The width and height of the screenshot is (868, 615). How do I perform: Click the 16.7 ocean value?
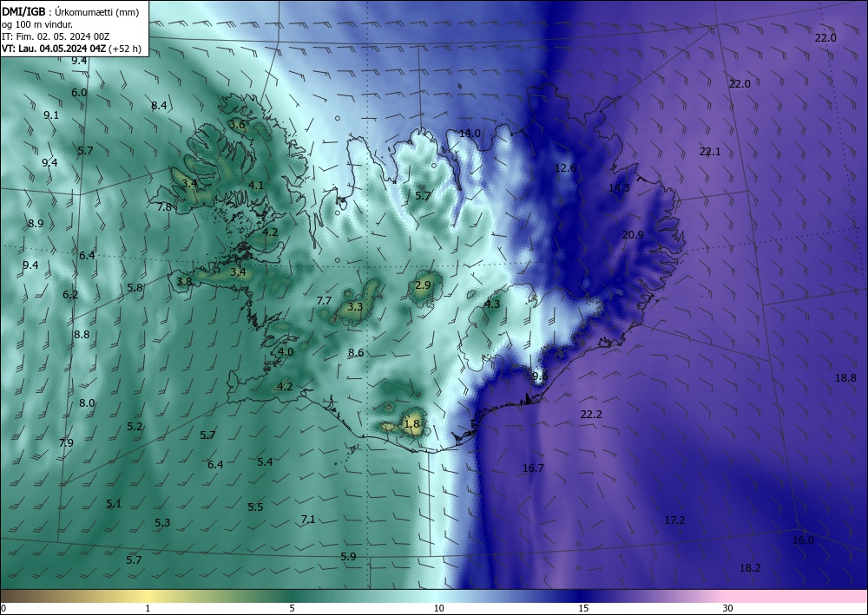coord(533,468)
